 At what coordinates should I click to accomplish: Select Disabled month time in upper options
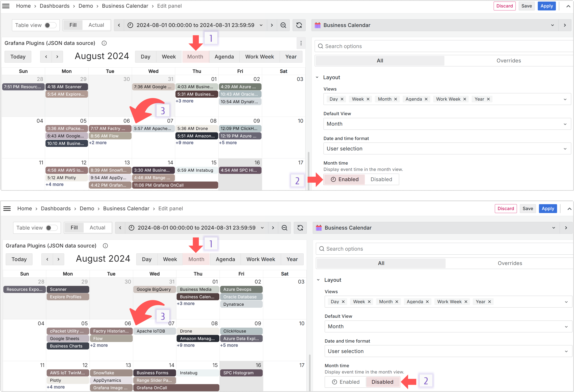pos(381,179)
